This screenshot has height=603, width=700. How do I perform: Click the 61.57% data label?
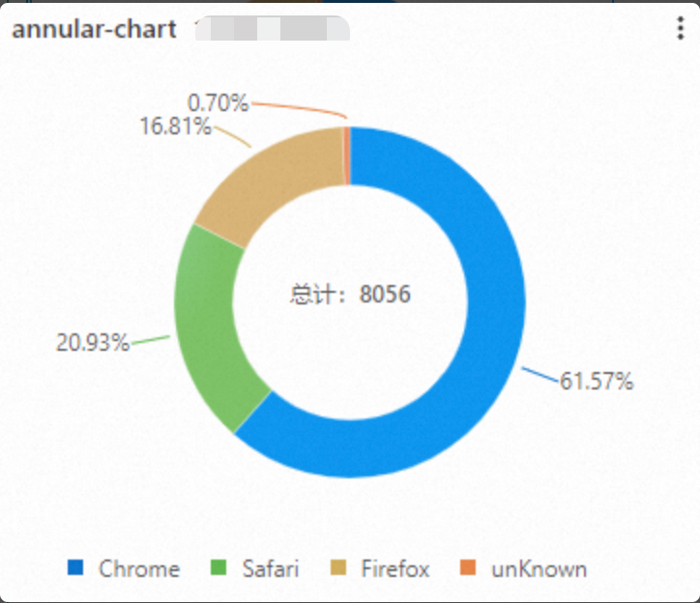click(597, 381)
